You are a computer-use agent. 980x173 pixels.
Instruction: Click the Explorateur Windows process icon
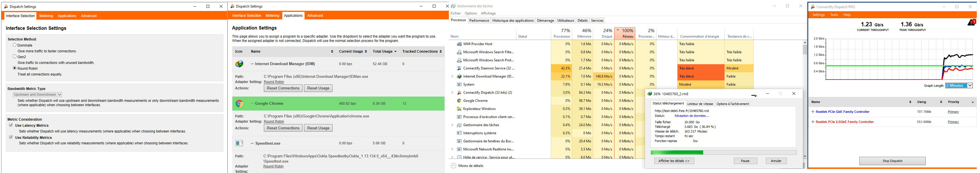pos(459,109)
